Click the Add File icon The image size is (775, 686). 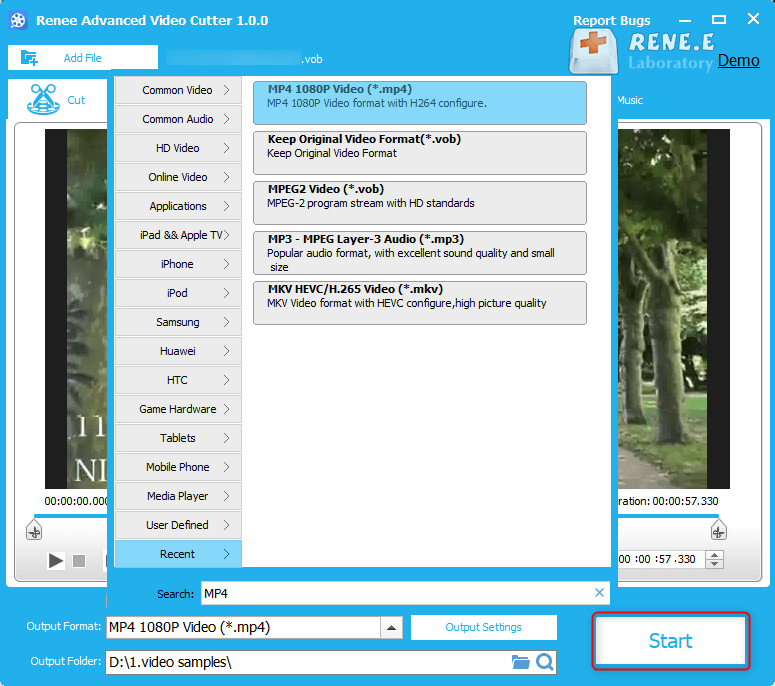pyautogui.click(x=29, y=58)
